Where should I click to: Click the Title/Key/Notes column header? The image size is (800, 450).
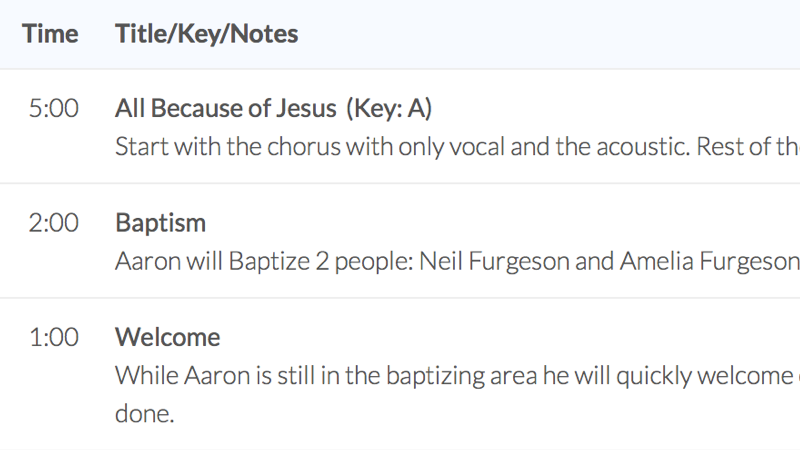207,34
